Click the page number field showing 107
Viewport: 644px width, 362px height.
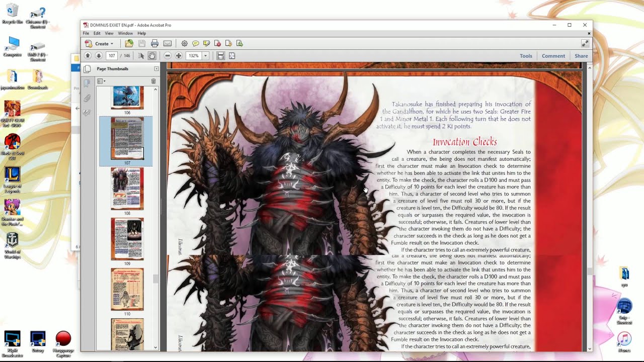coord(112,56)
